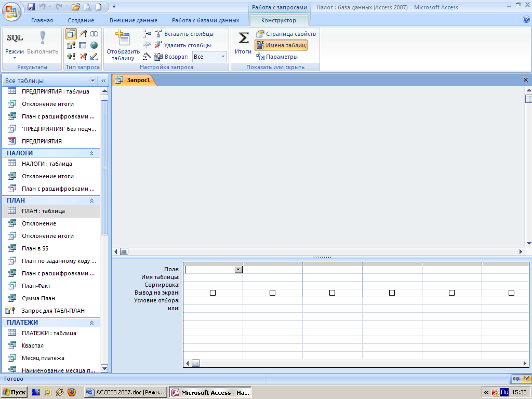This screenshot has height=399, width=532.
Task: Click the navigation pane vertical scrollbar thumb
Action: pos(104,168)
